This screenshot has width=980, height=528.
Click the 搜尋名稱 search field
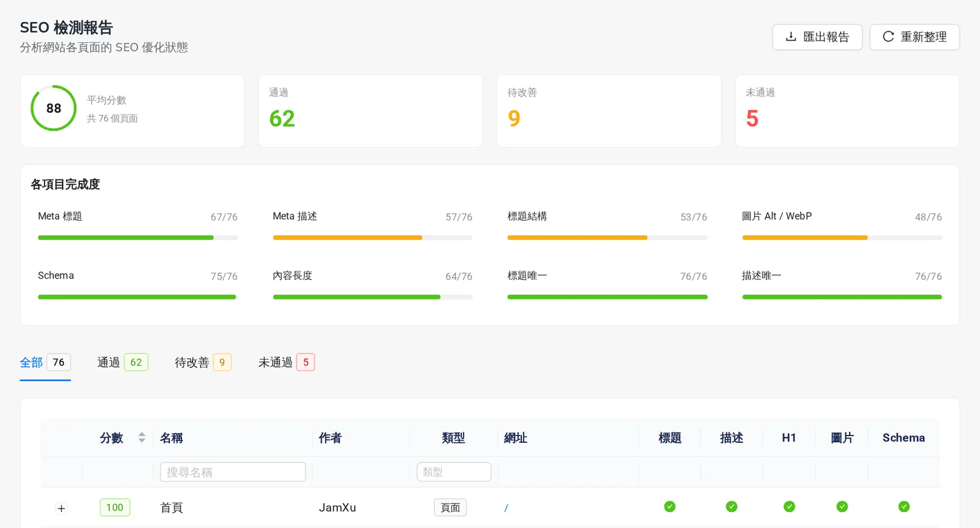(x=233, y=472)
